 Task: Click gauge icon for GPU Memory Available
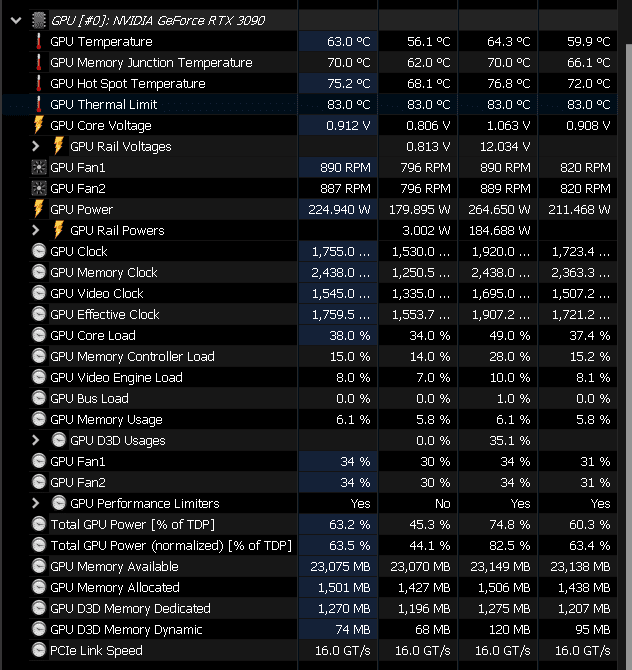pyautogui.click(x=39, y=566)
